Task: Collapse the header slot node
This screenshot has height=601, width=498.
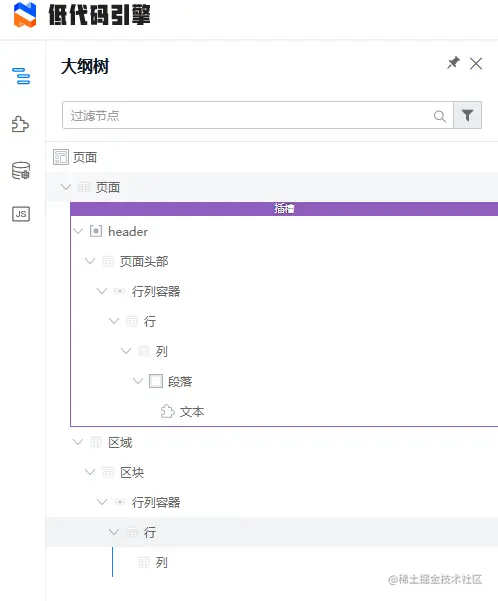Action: click(x=78, y=231)
